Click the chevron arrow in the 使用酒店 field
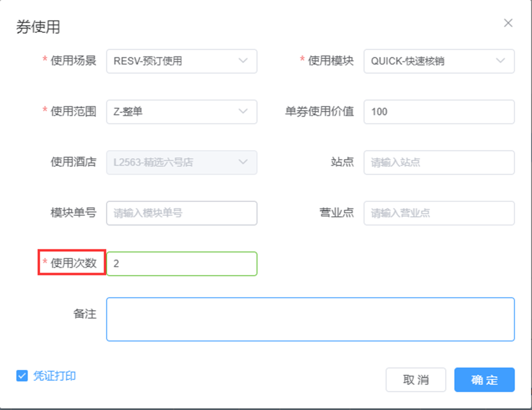Image resolution: width=532 pixels, height=410 pixels. point(243,162)
